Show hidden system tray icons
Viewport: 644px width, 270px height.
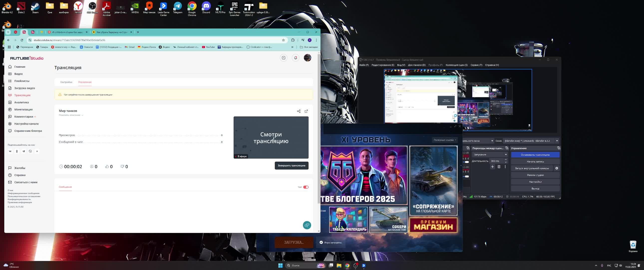(x=596, y=265)
